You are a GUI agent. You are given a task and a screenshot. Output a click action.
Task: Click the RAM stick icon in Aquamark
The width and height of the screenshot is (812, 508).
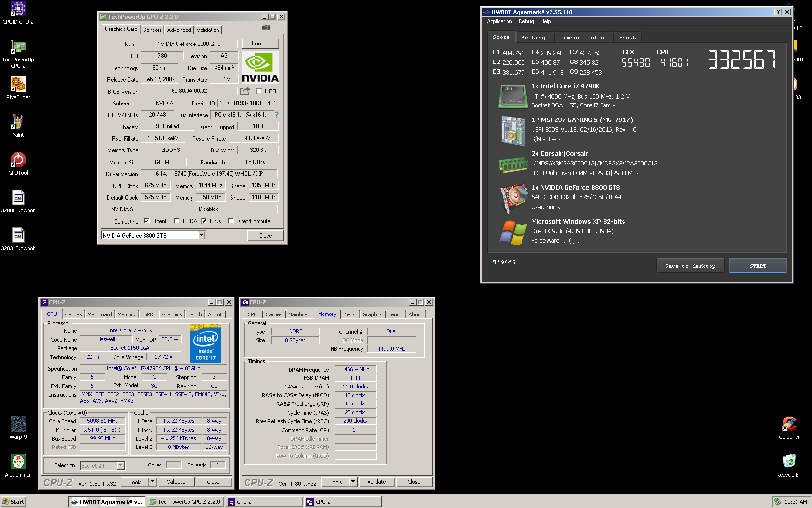click(x=513, y=165)
